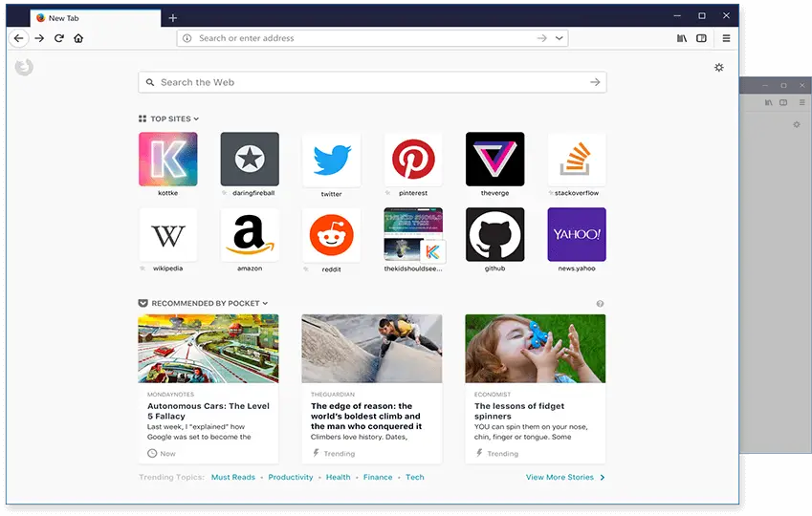The height and width of the screenshot is (516, 812).
Task: Expand the address bar history dropdown arrow
Action: coord(560,38)
